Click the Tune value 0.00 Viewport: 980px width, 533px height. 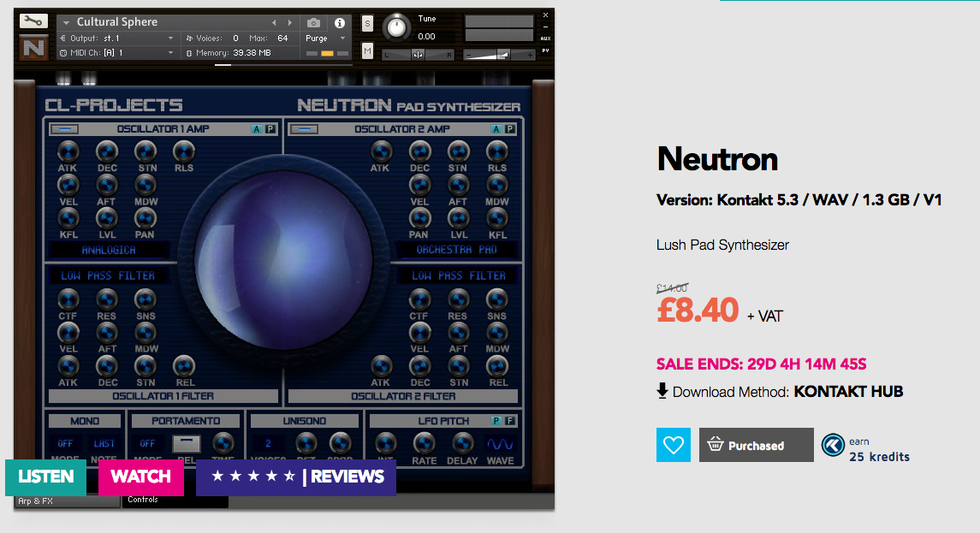pos(426,36)
